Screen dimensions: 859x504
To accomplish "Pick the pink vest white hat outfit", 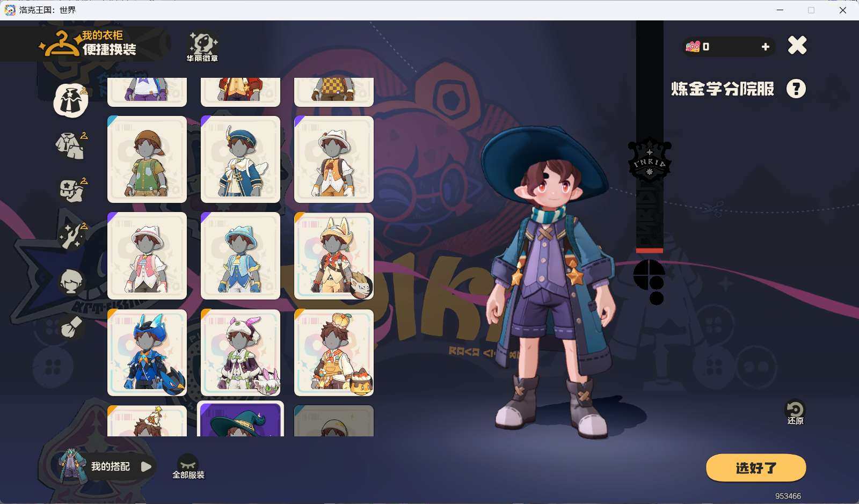I will click(147, 256).
